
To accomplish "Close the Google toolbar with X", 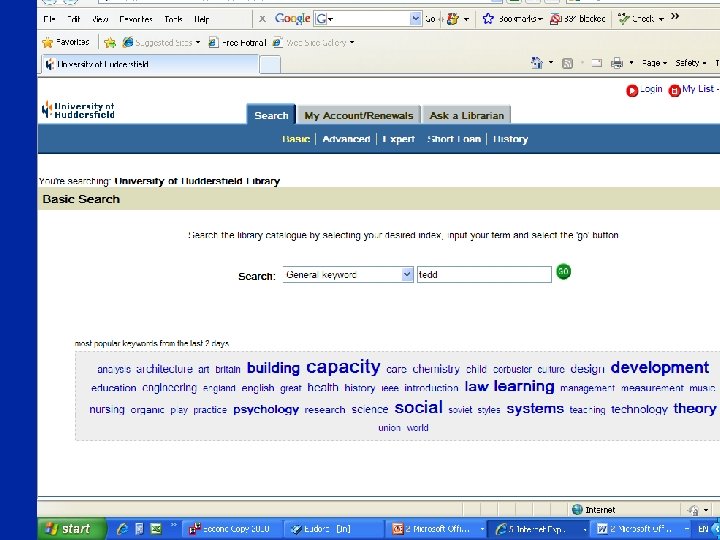I will click(262, 19).
